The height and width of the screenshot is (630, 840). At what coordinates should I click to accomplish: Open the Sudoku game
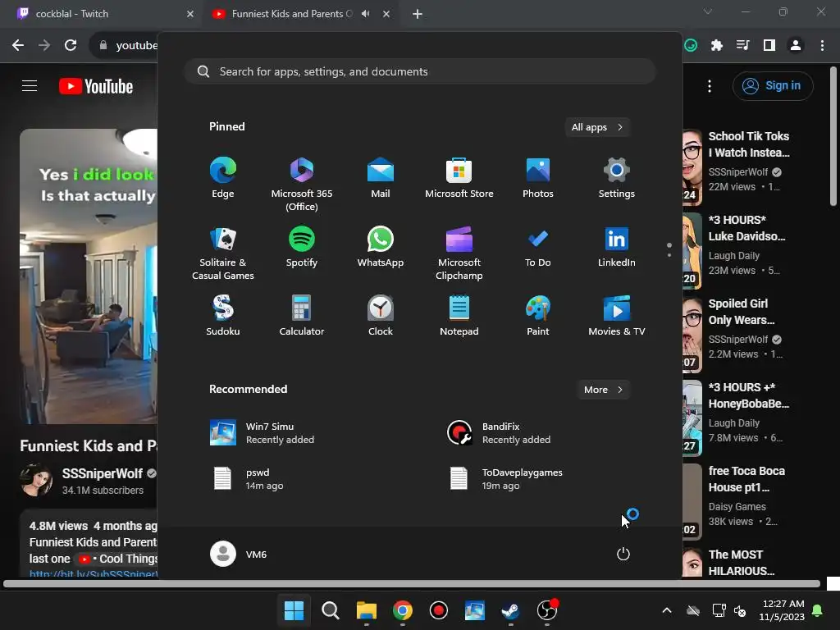click(223, 316)
